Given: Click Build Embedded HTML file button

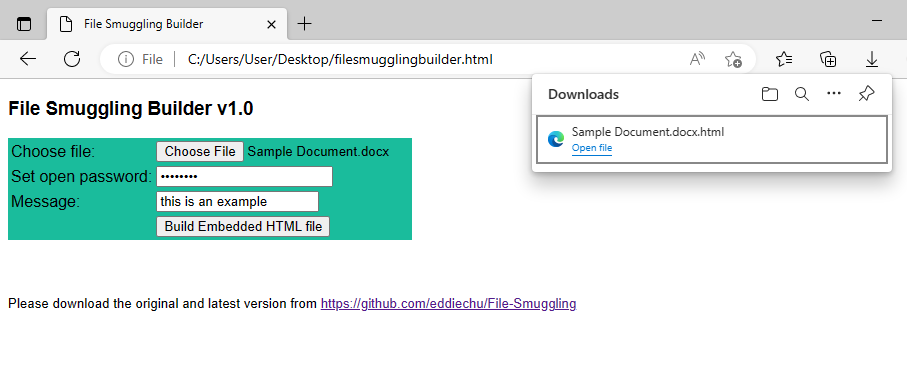Looking at the screenshot, I should [x=243, y=227].
